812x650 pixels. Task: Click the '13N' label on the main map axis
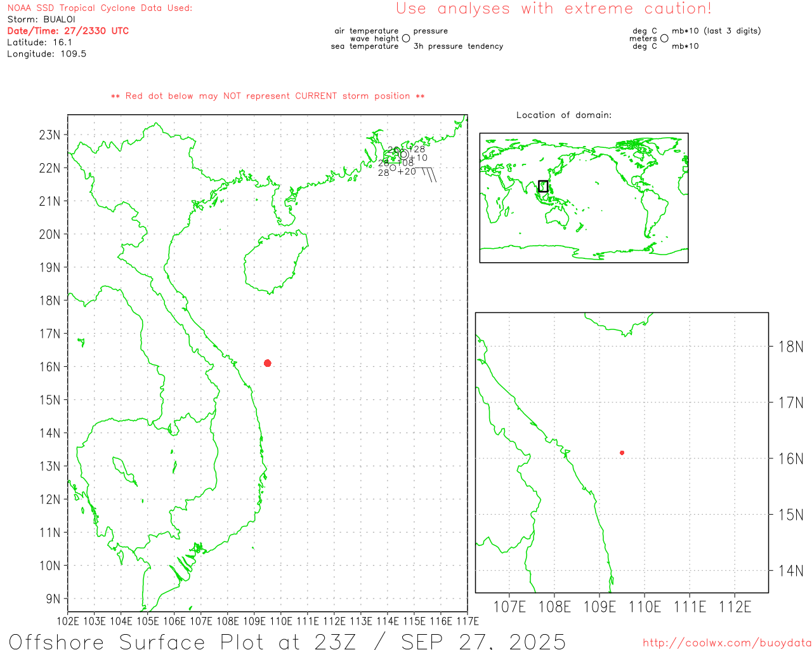point(50,466)
